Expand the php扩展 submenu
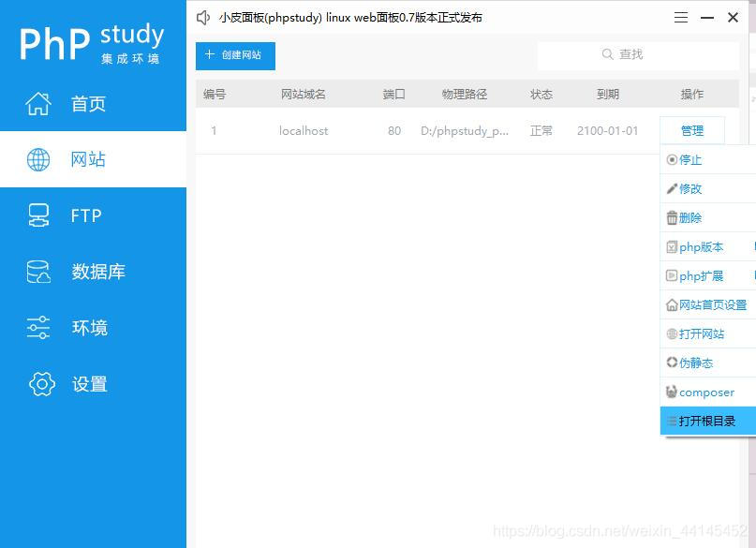This screenshot has width=756, height=548. (x=701, y=276)
